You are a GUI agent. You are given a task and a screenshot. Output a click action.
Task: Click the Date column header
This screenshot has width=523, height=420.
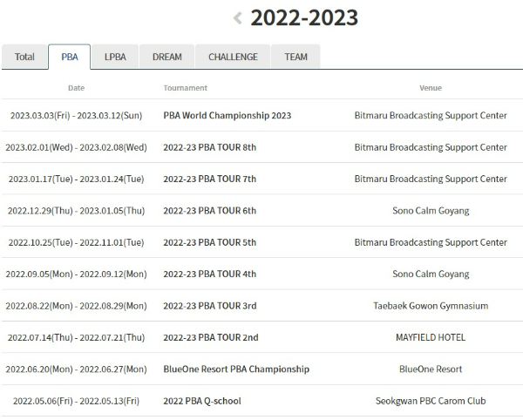tap(76, 88)
